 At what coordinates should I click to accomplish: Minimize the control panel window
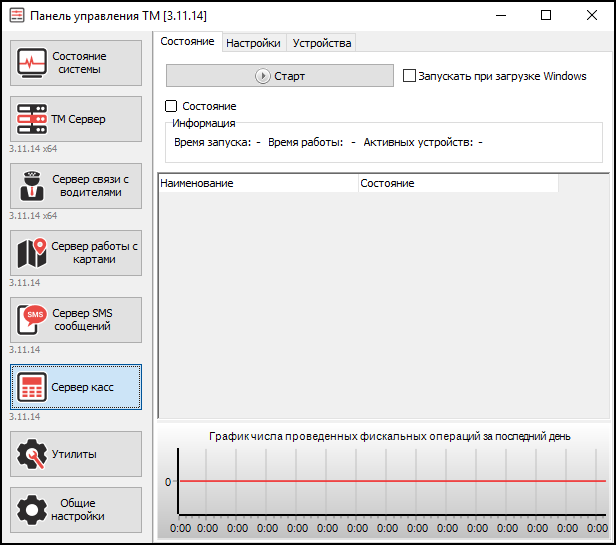click(x=500, y=15)
